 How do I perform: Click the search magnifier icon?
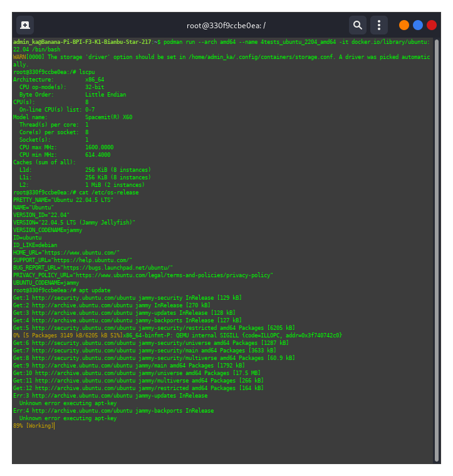357,25
